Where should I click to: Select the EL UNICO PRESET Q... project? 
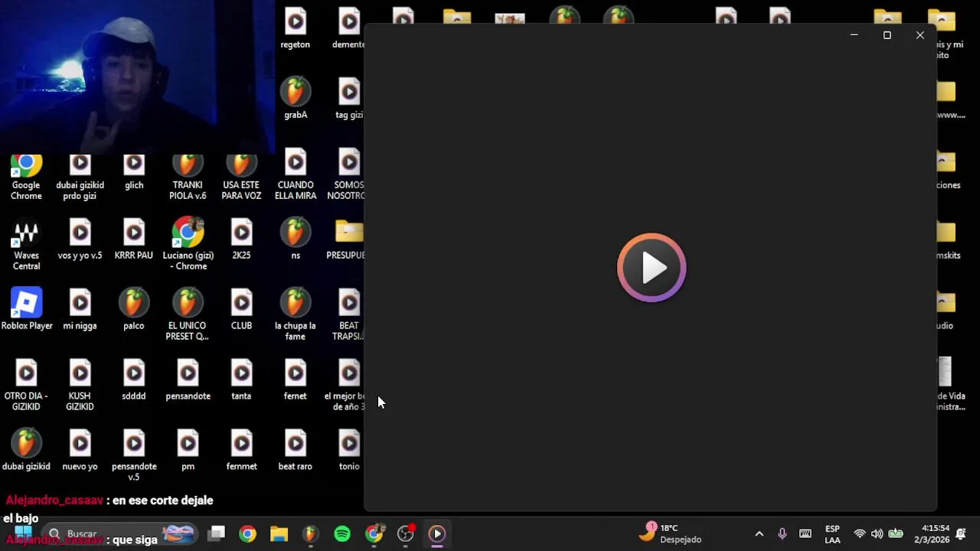point(188,315)
